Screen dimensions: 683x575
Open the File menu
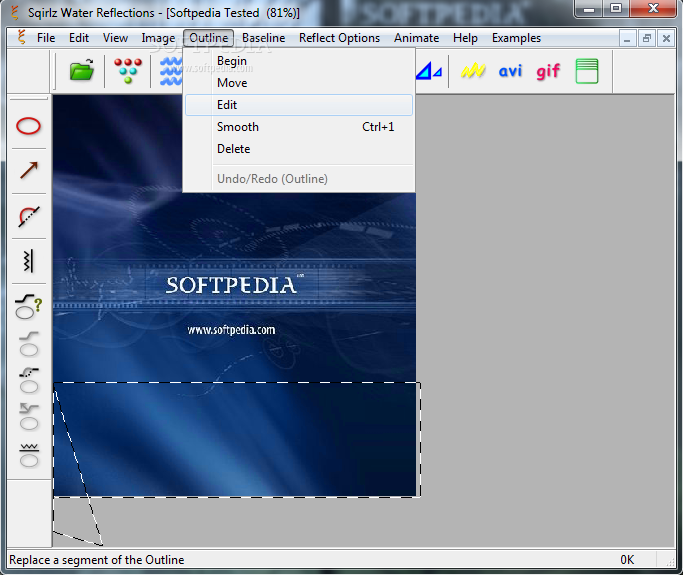click(46, 38)
